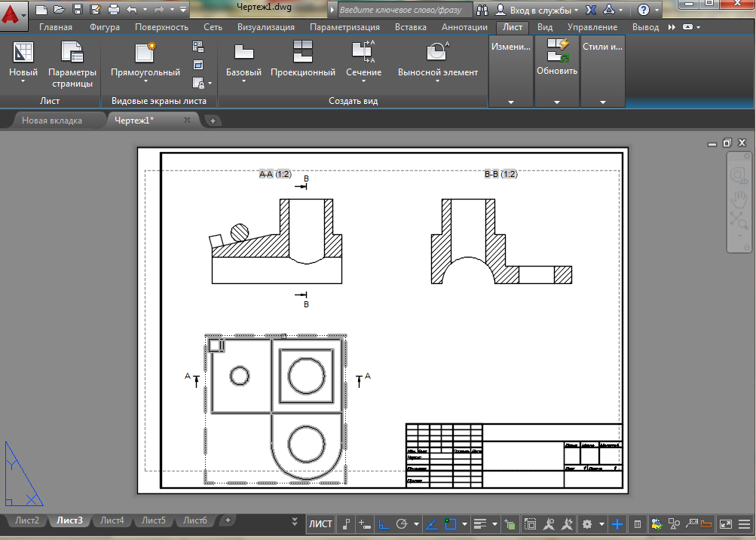Click the Pan hand icon in navigation bar
756x540 pixels.
[x=738, y=199]
